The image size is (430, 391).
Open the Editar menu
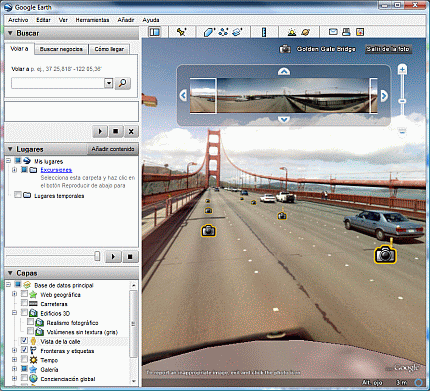tap(43, 20)
